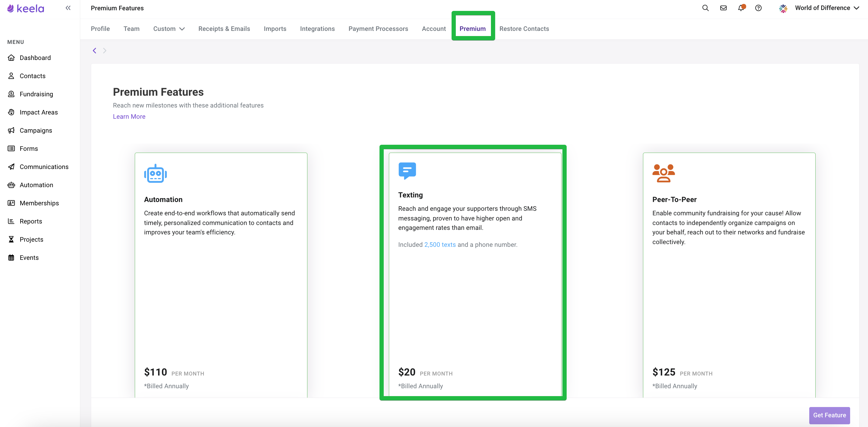The image size is (868, 427).
Task: Open Fundraising from the menu
Action: pyautogui.click(x=36, y=94)
